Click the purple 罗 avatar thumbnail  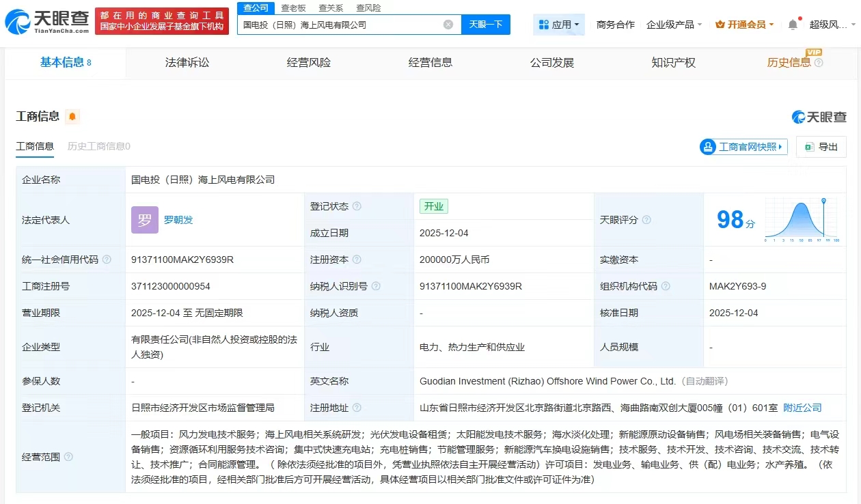click(x=145, y=220)
